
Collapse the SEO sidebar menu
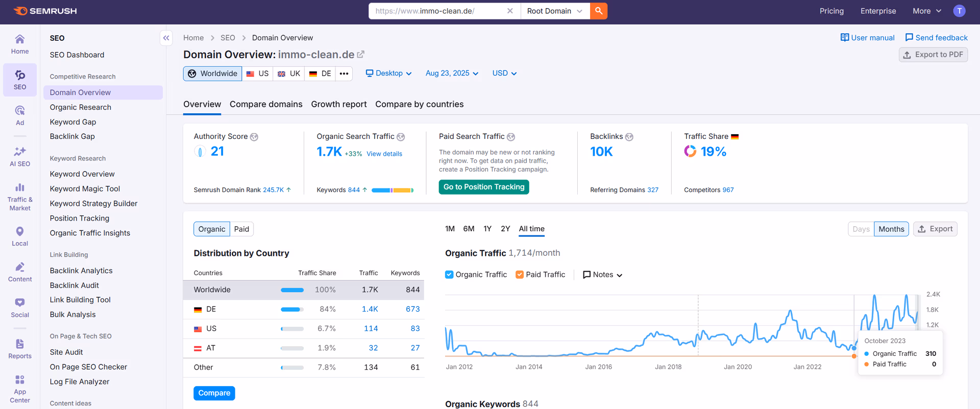click(x=166, y=38)
